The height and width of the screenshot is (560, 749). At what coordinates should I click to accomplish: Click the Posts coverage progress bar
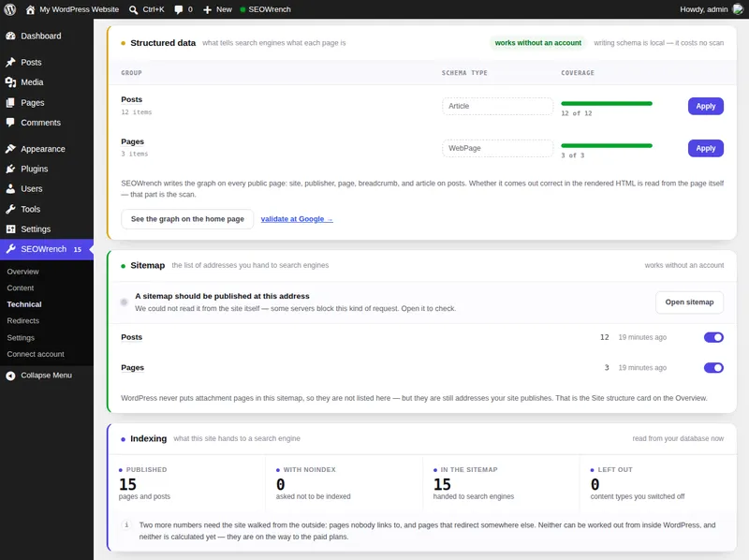606,104
